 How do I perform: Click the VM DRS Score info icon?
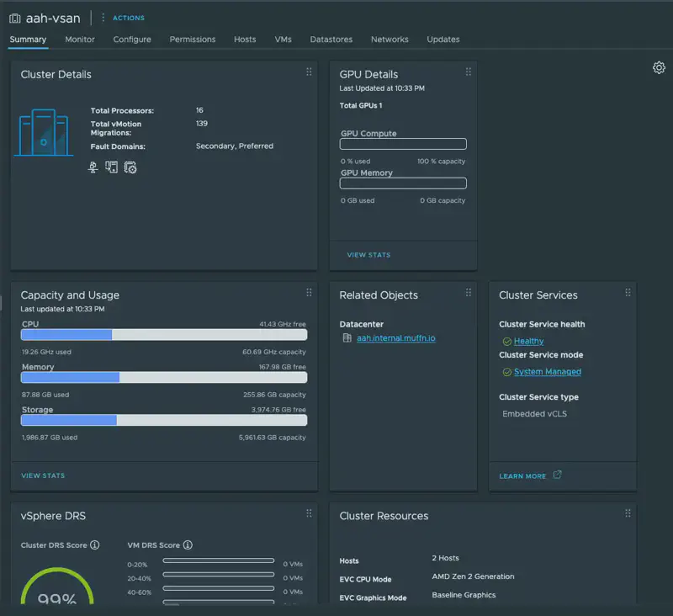pos(188,545)
